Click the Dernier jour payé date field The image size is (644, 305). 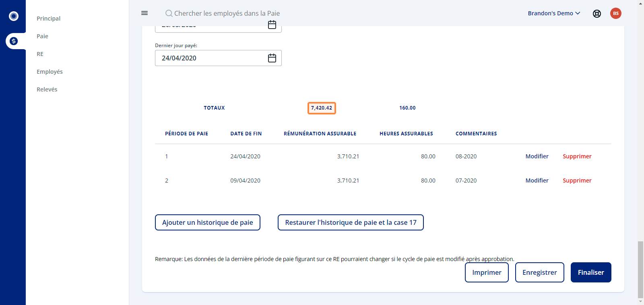click(218, 58)
